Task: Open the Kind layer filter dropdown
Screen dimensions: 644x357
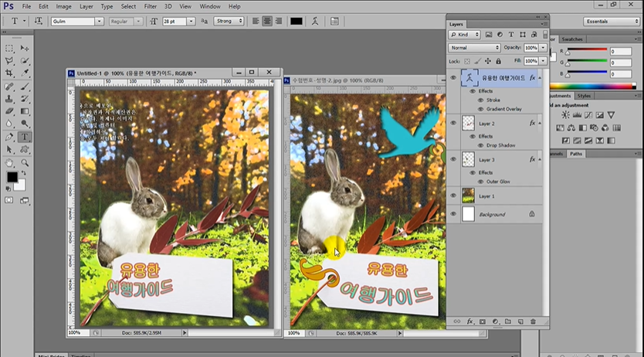Action: coord(465,35)
